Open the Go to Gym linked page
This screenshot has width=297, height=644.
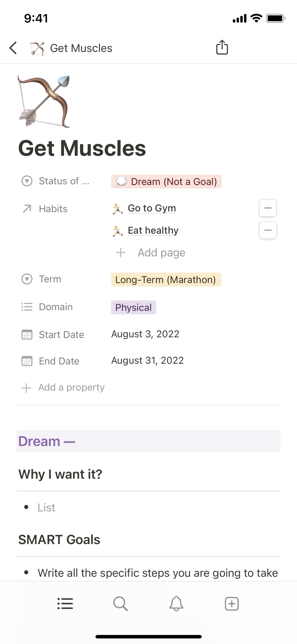coord(152,208)
